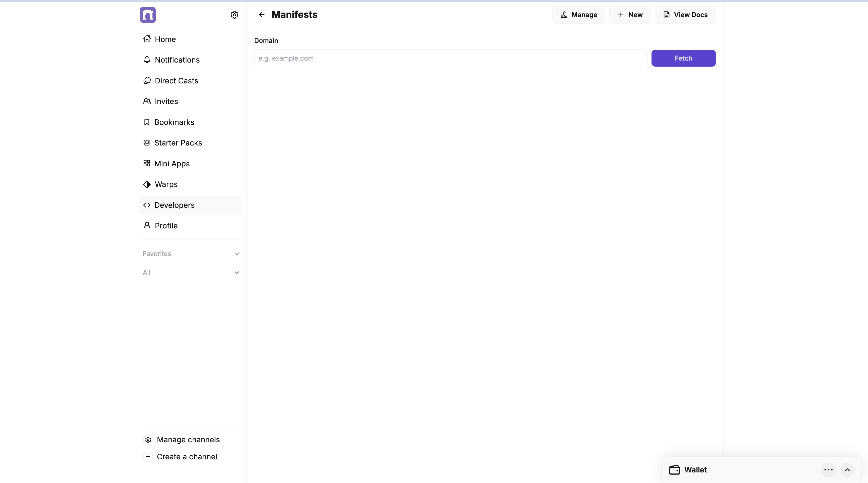
Task: Open the Starter Packs page
Action: [178, 143]
